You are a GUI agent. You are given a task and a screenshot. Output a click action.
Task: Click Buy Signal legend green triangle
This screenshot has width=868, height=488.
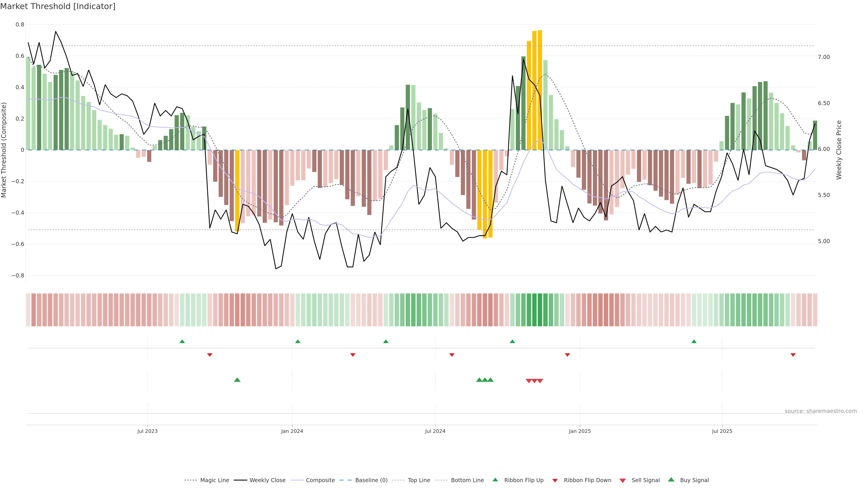coord(671,480)
